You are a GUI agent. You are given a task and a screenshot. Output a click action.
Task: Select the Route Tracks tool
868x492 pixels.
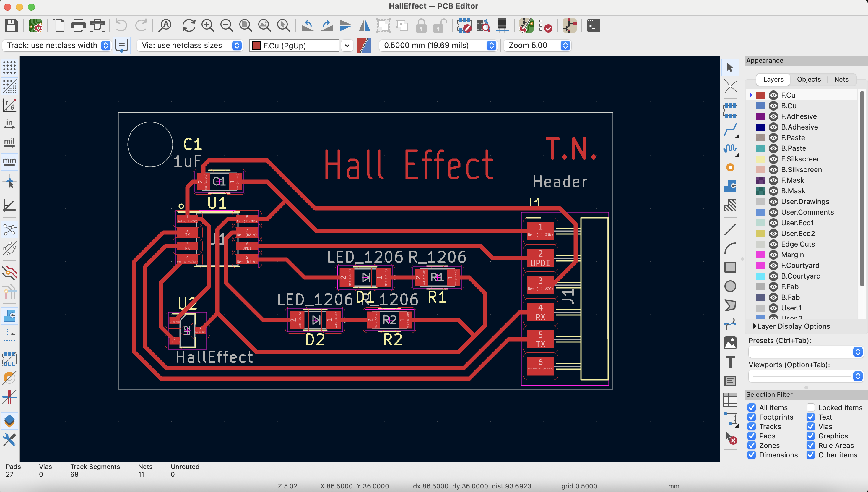pos(730,130)
